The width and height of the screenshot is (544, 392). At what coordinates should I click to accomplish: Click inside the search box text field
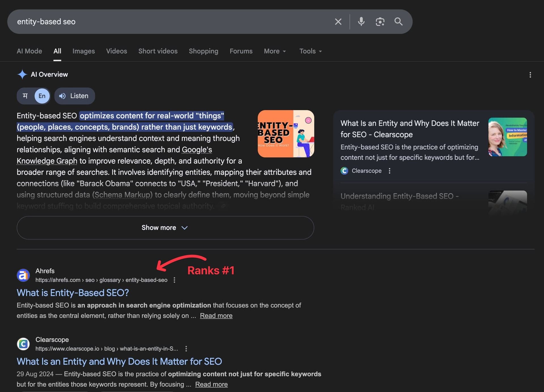[x=170, y=22]
